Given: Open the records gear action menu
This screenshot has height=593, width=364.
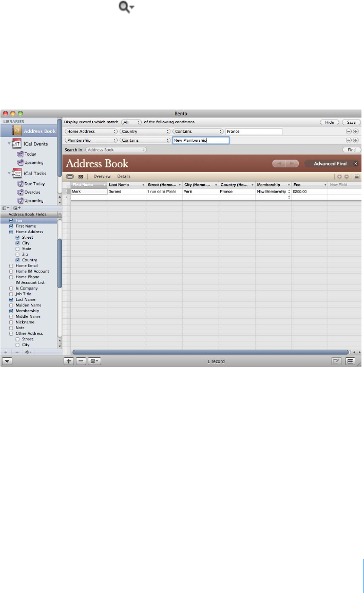Looking at the screenshot, I should tap(94, 361).
